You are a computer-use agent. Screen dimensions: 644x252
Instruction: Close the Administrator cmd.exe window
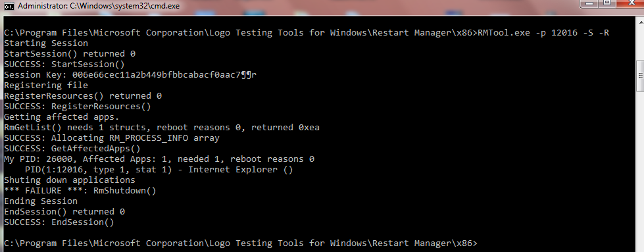(630, 3)
